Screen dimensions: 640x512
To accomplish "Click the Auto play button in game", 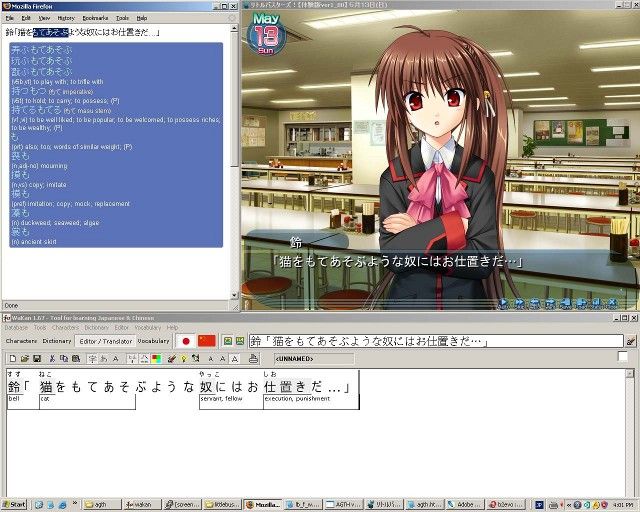I will tap(504, 303).
